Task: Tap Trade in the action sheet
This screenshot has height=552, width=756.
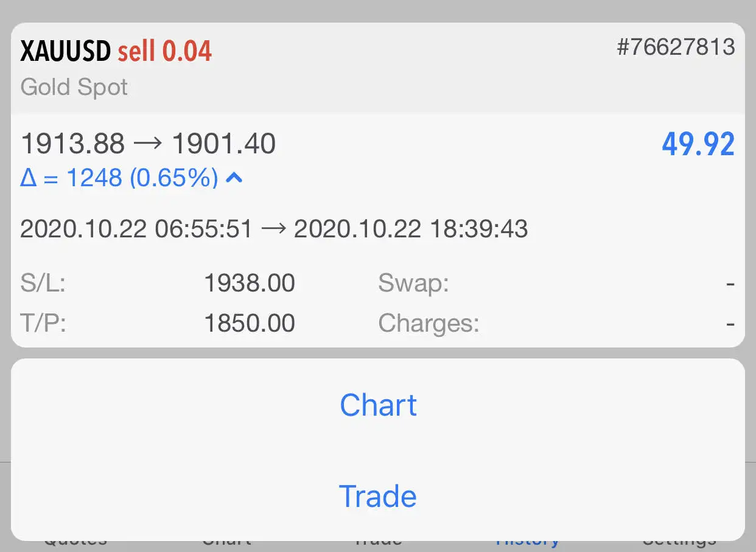Action: (378, 495)
